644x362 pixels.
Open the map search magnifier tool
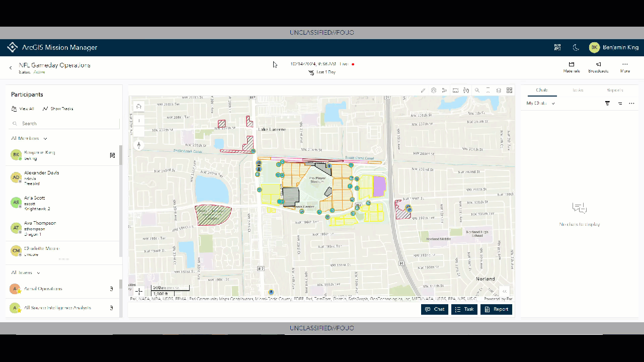[477, 90]
